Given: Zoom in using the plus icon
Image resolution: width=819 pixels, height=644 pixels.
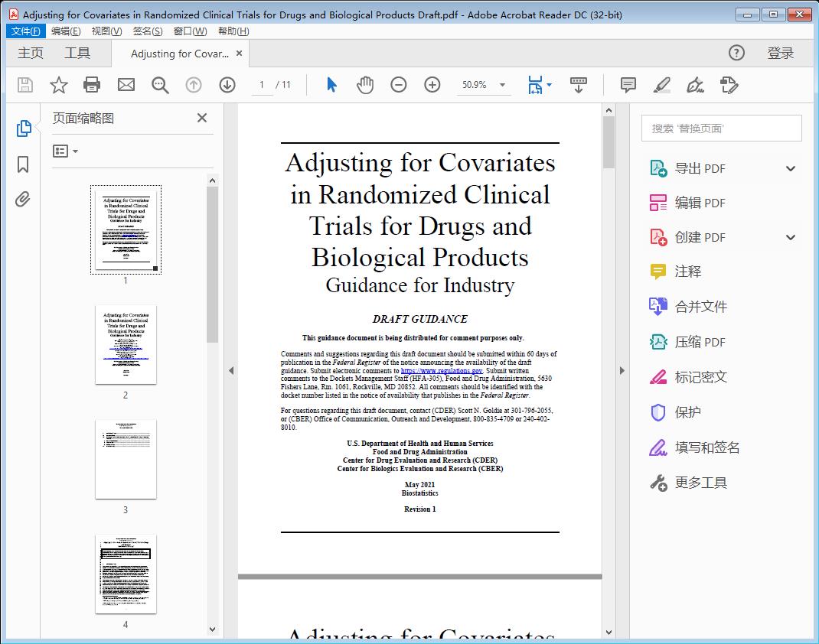Looking at the screenshot, I should [432, 85].
